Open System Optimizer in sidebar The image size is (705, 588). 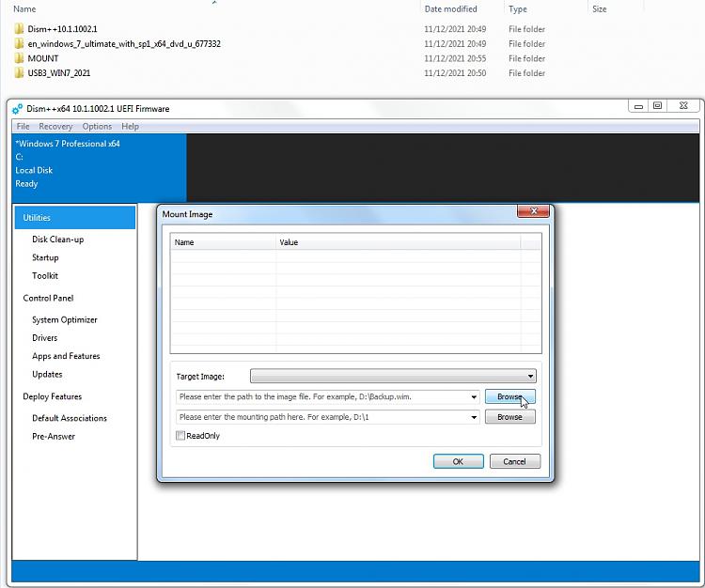[65, 319]
